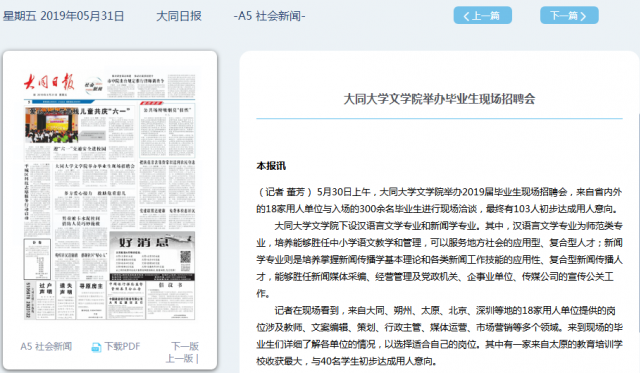This screenshot has width=640, height=373.
Task: Open the 下载PDF link
Action: [122, 346]
